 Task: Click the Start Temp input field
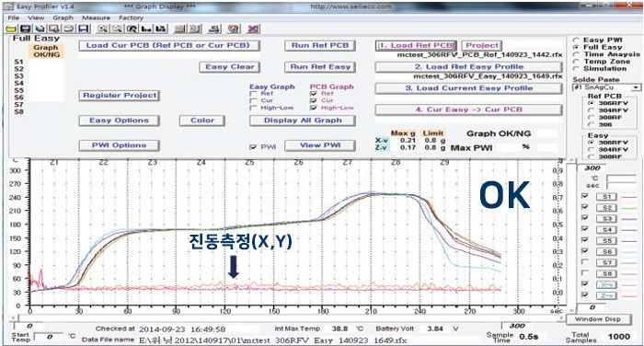click(49, 337)
